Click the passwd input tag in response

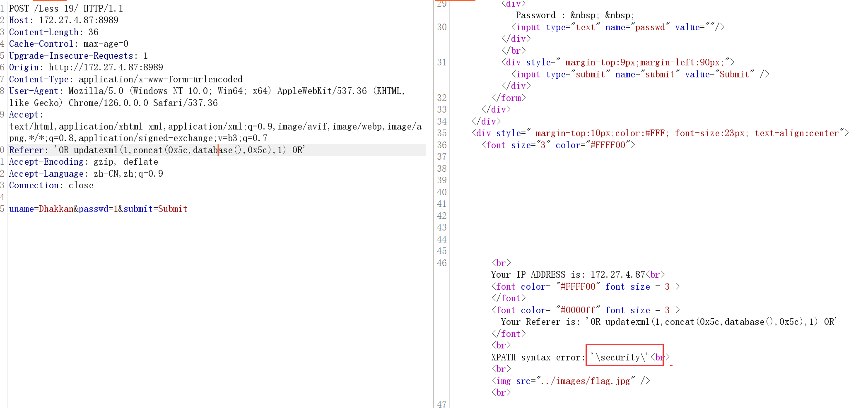coord(618,27)
